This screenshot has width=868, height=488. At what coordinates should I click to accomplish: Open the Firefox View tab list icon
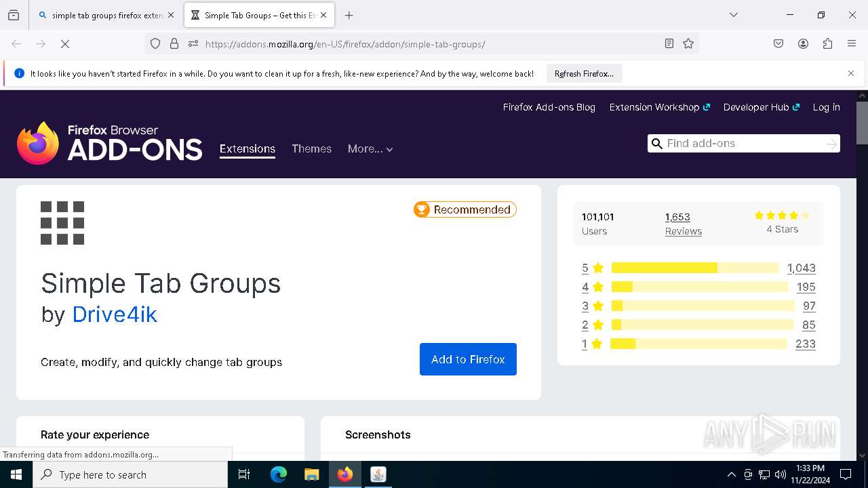[14, 15]
